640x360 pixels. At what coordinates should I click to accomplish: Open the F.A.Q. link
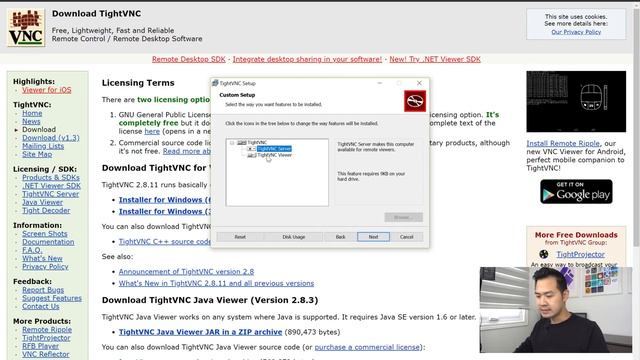coord(32,250)
